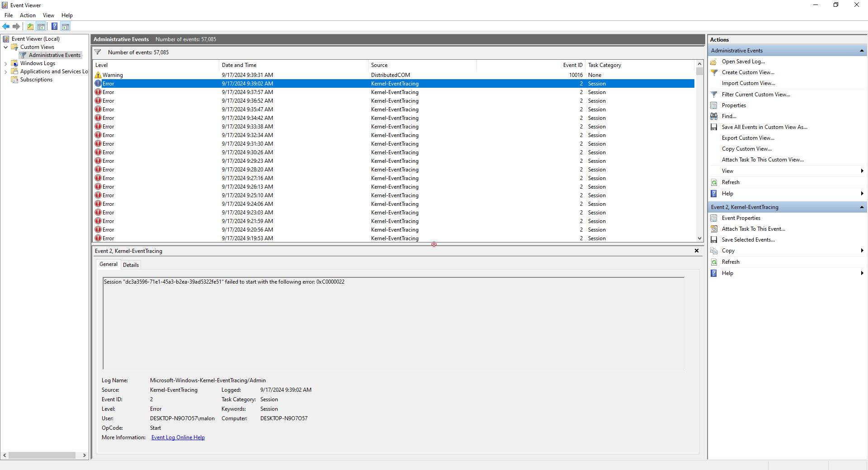Image resolution: width=868 pixels, height=470 pixels.
Task: Select the error event logged at 9:37:57 AM
Action: tap(394, 92)
